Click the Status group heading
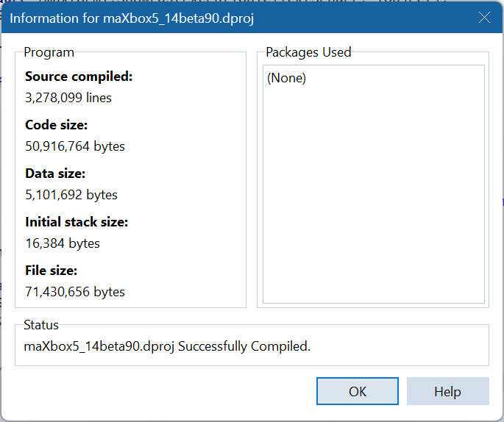Image resolution: width=504 pixels, height=422 pixels. [41, 325]
